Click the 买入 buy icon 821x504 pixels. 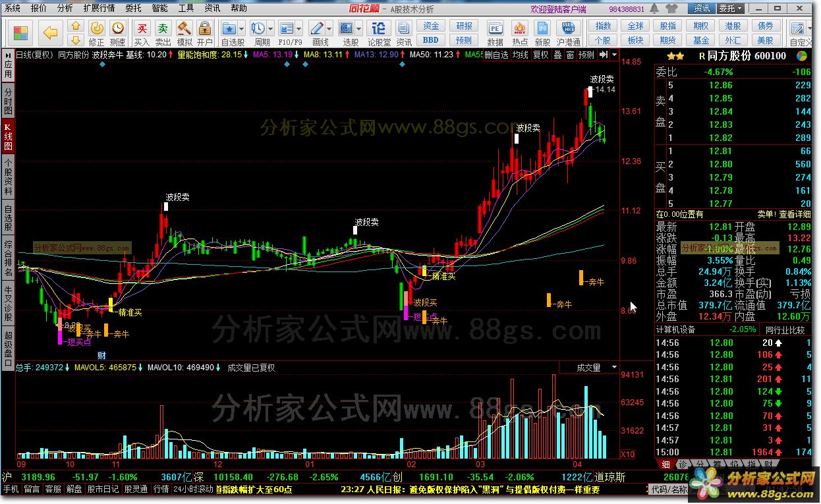pyautogui.click(x=142, y=32)
